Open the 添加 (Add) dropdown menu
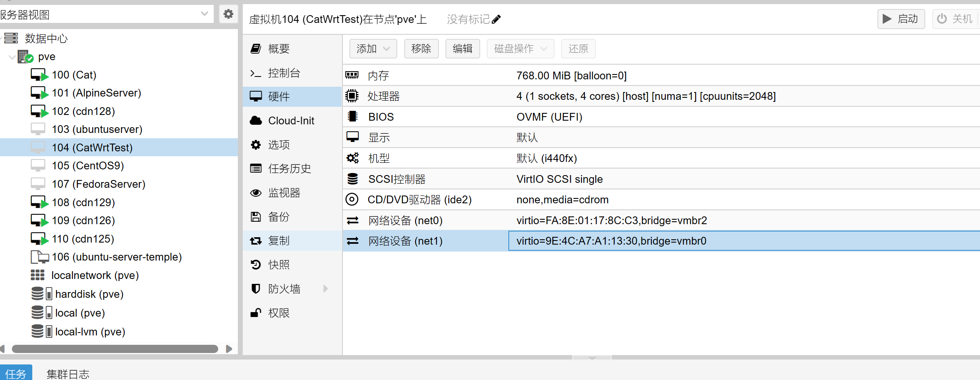The width and height of the screenshot is (980, 380). click(x=373, y=49)
